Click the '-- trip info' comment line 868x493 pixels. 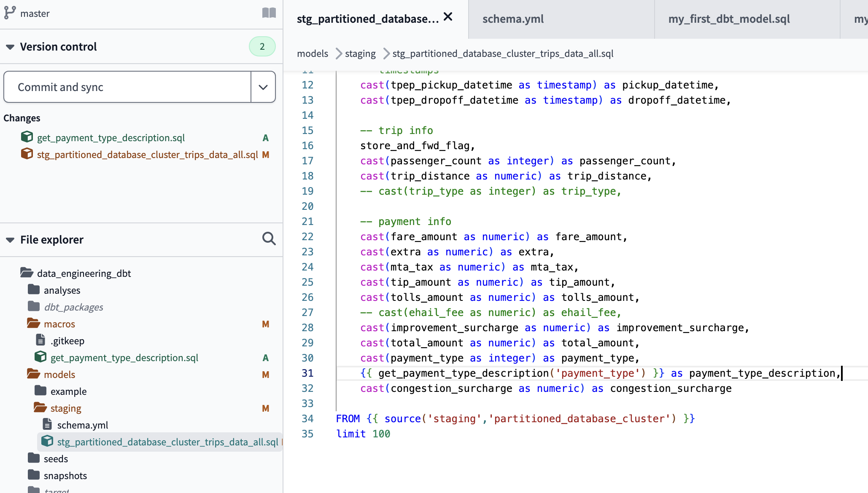[x=396, y=131]
